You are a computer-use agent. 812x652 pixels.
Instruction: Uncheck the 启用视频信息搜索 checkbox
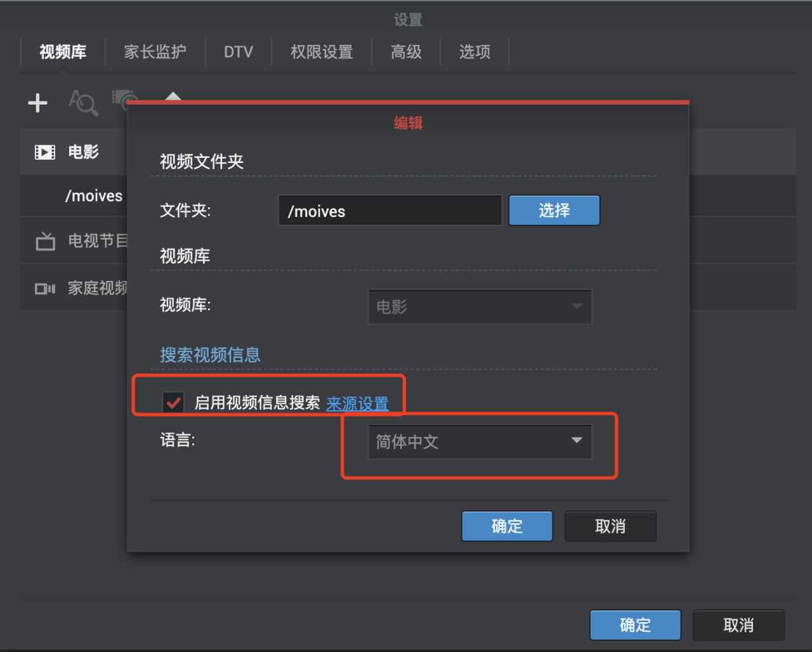[x=173, y=401]
